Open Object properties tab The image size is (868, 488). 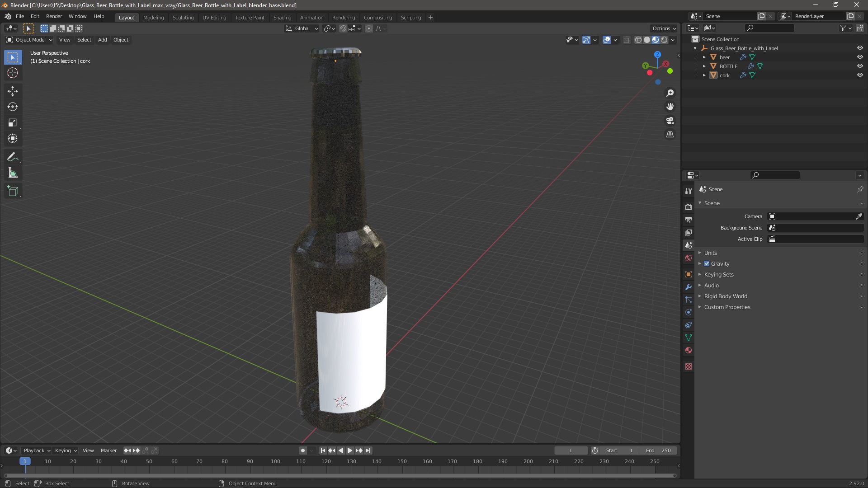(x=689, y=274)
